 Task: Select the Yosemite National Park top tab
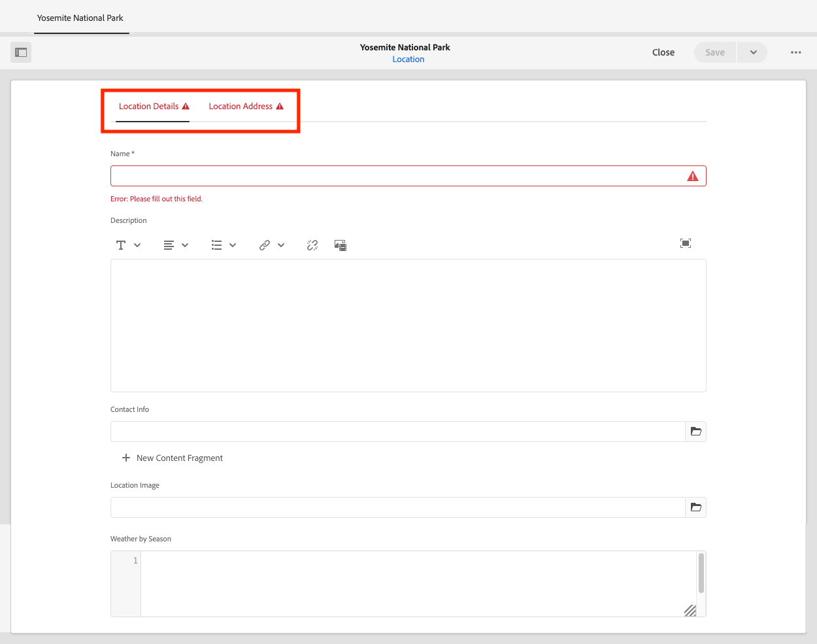(80, 18)
